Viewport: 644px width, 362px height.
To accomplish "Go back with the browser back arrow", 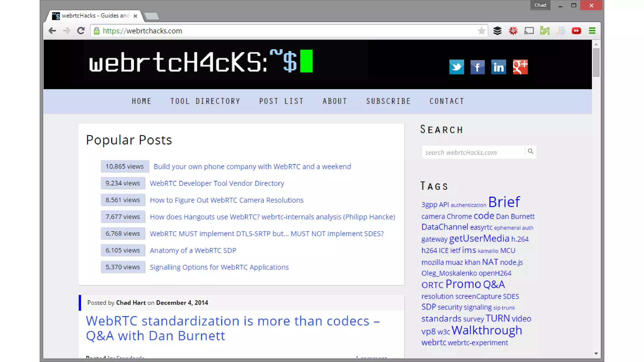I will [52, 31].
